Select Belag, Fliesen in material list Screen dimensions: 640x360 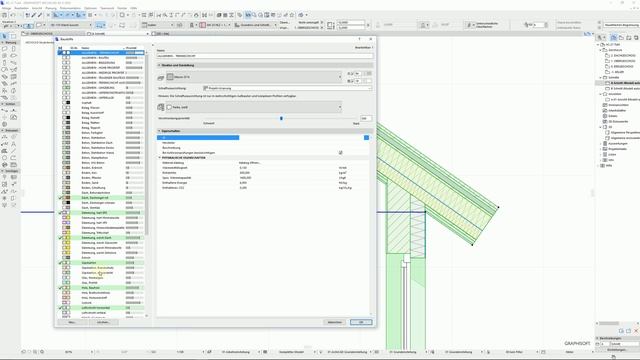point(101,108)
